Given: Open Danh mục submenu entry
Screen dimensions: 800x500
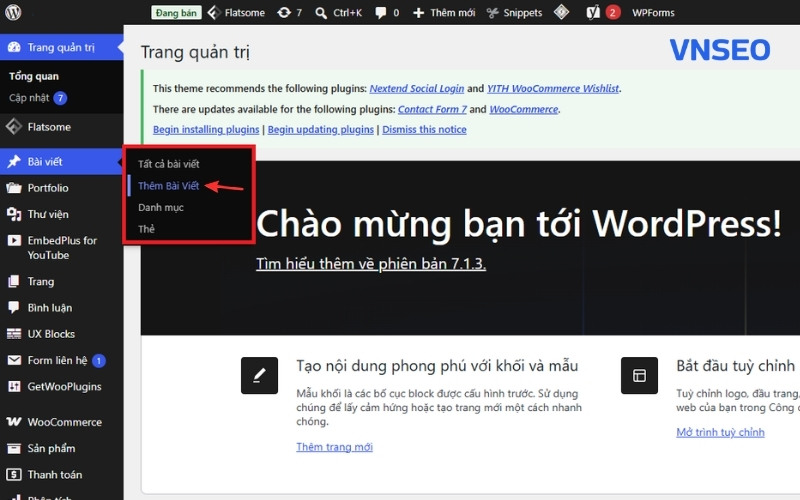Looking at the screenshot, I should (161, 207).
